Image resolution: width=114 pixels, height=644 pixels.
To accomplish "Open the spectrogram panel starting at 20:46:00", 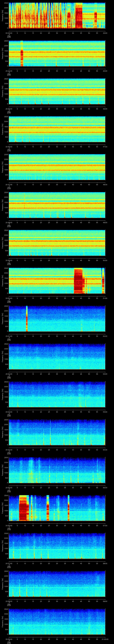I will tap(57, 129).
